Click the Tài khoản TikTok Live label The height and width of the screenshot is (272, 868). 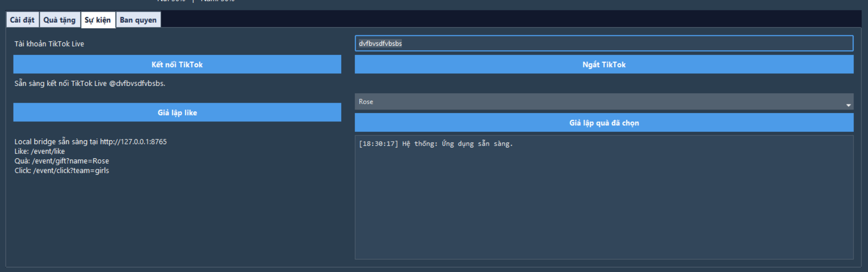49,44
